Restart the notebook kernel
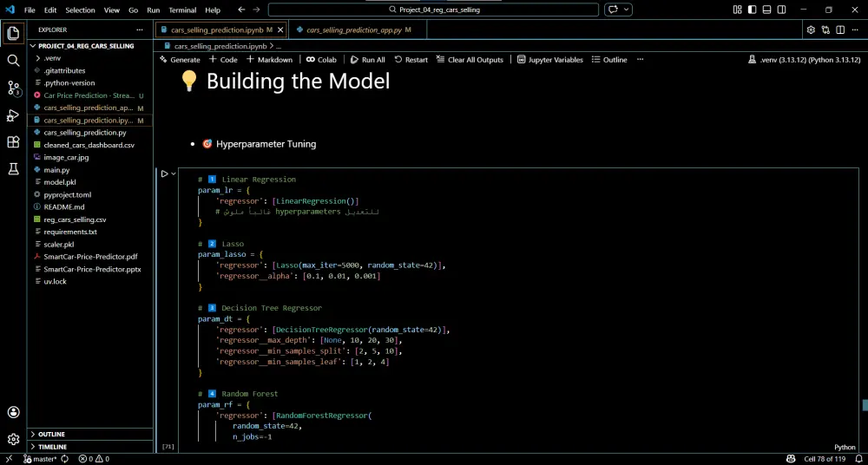The height and width of the screenshot is (465, 868). pyautogui.click(x=411, y=60)
